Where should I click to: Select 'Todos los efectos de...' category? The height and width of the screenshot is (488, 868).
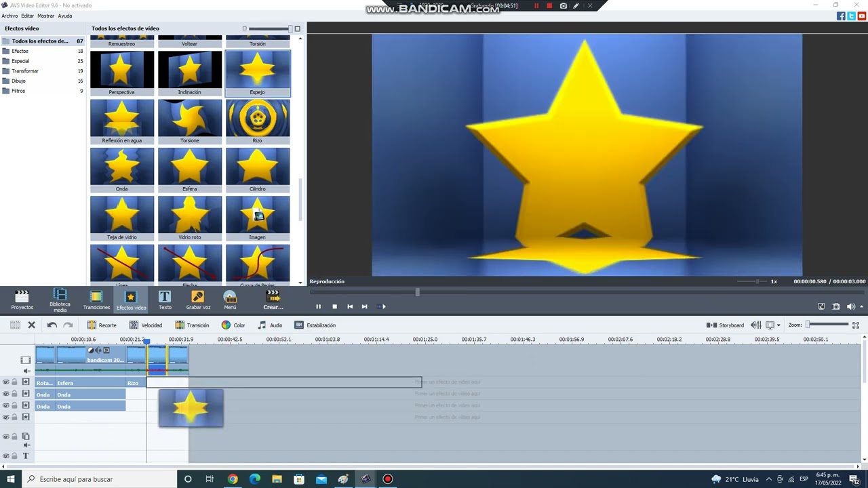(x=43, y=41)
